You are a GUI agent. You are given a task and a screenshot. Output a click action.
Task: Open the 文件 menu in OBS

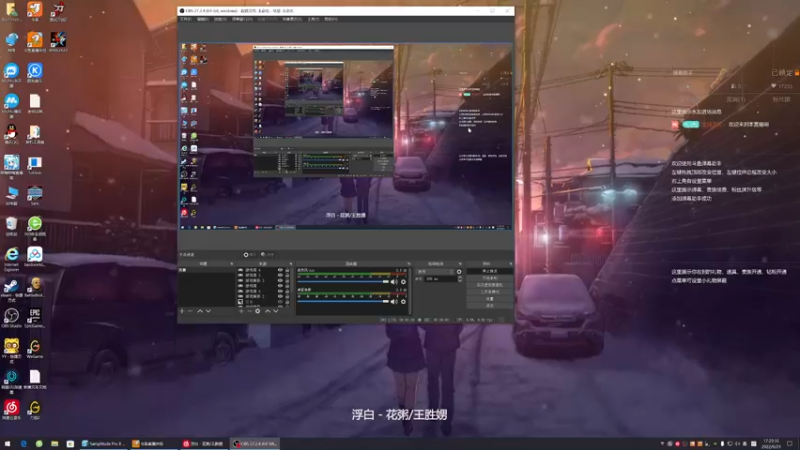[185, 19]
